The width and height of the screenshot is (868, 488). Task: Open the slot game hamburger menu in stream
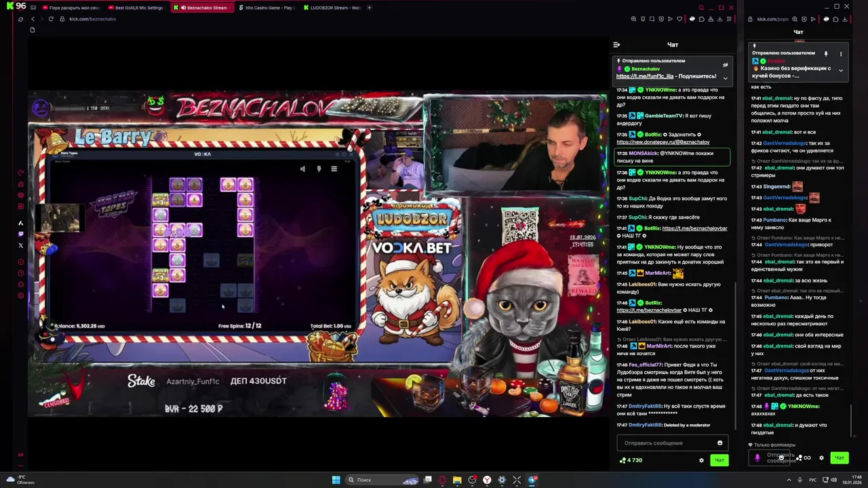334,169
